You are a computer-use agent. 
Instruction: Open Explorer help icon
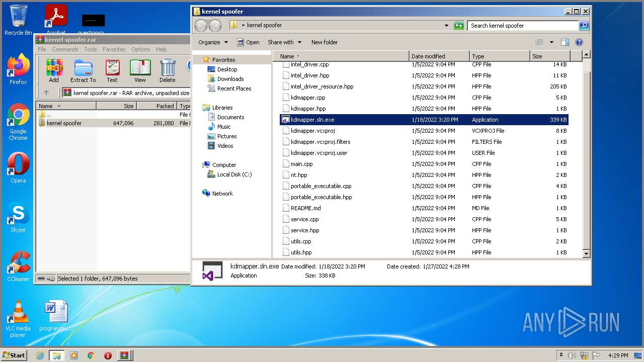[579, 42]
